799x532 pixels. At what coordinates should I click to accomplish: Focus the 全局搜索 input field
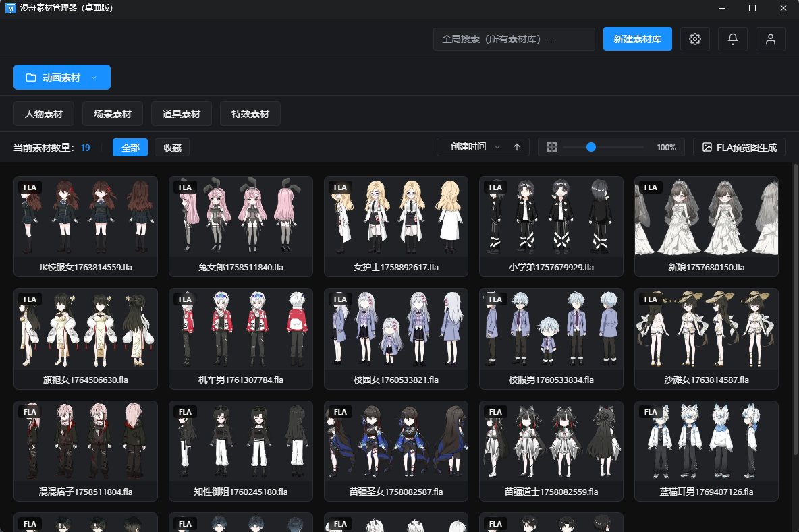pyautogui.click(x=514, y=39)
